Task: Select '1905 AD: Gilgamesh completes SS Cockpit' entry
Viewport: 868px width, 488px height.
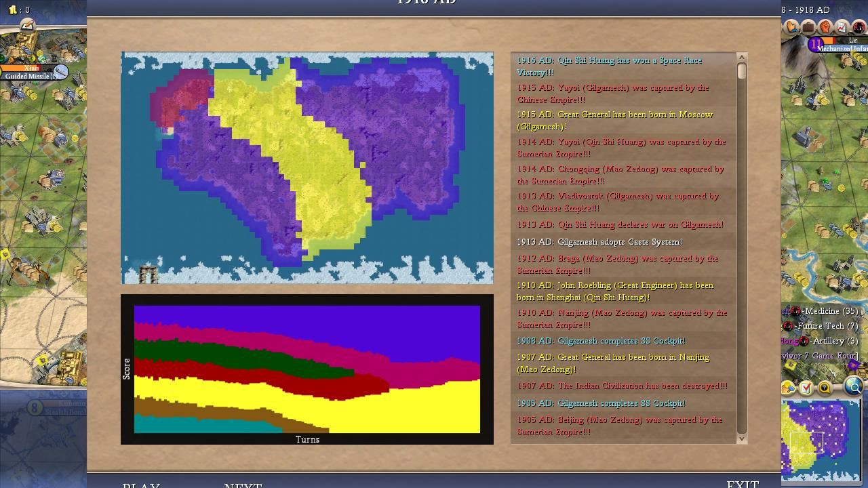Action: tap(623, 403)
